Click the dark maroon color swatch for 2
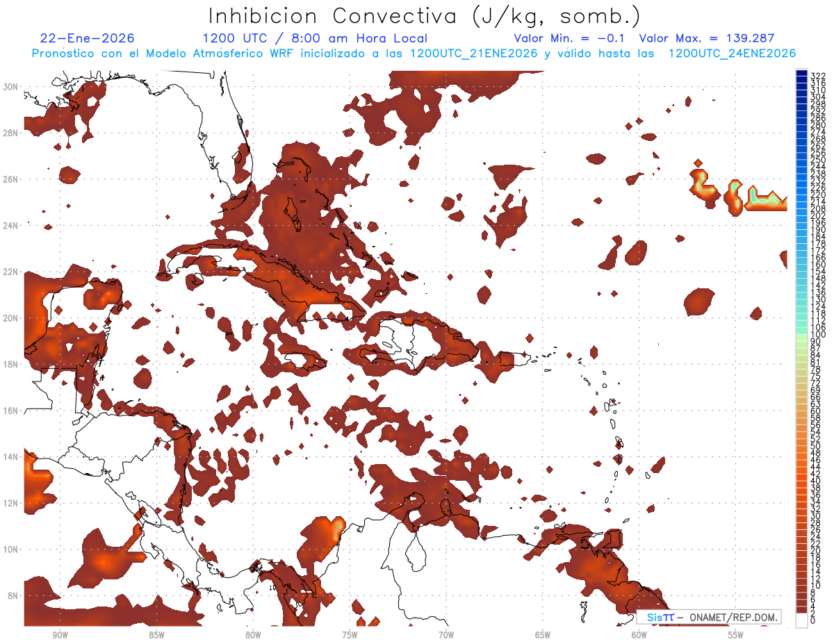 (x=801, y=609)
